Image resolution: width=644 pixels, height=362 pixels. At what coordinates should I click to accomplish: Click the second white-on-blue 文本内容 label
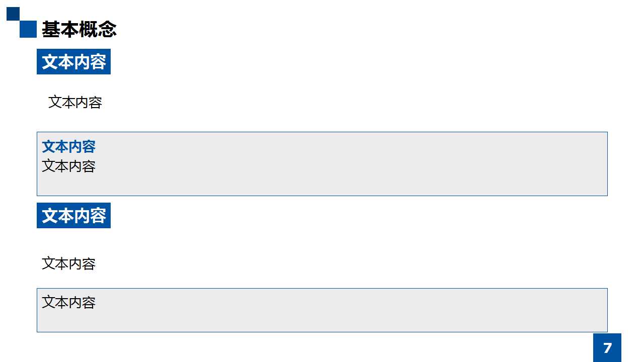(x=73, y=216)
